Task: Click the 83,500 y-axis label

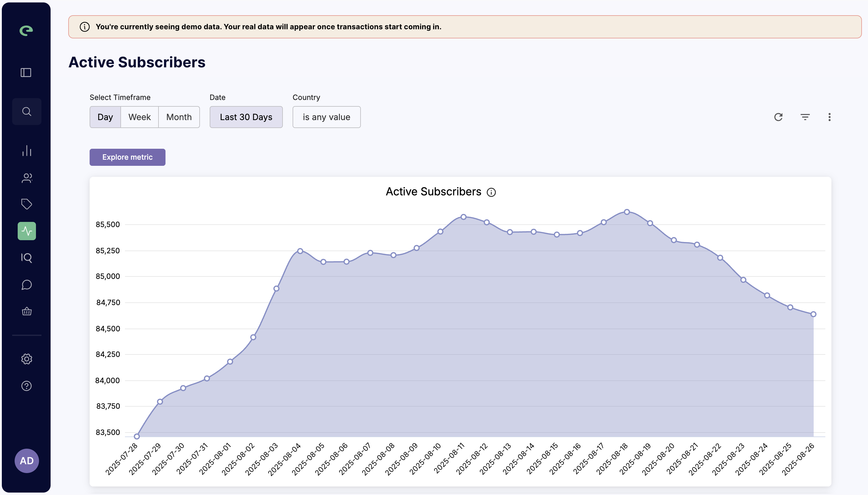Action: pos(108,432)
